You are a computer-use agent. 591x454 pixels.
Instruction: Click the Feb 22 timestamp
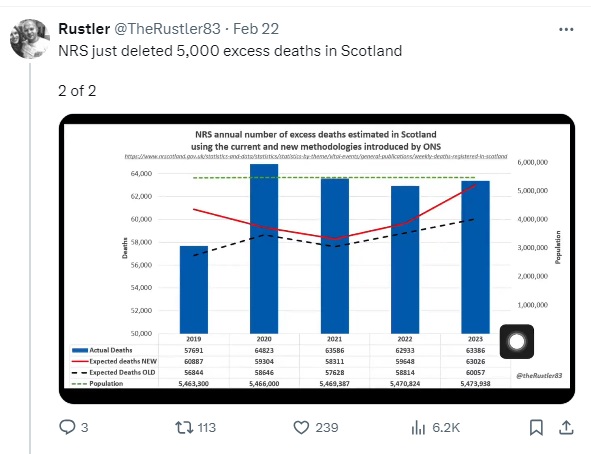pos(256,29)
